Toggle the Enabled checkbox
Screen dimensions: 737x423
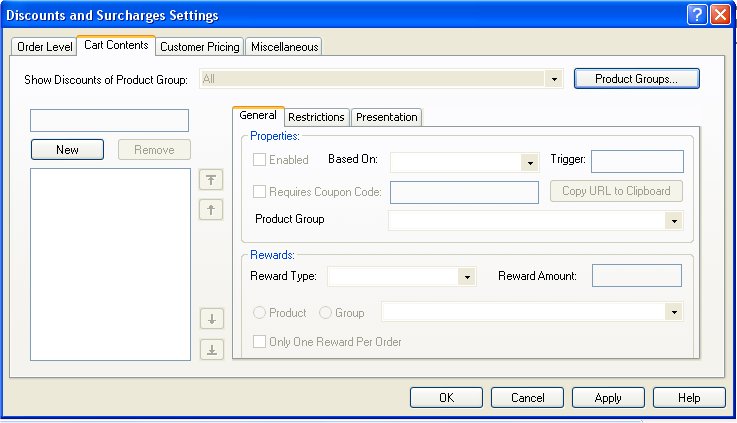pyautogui.click(x=260, y=160)
